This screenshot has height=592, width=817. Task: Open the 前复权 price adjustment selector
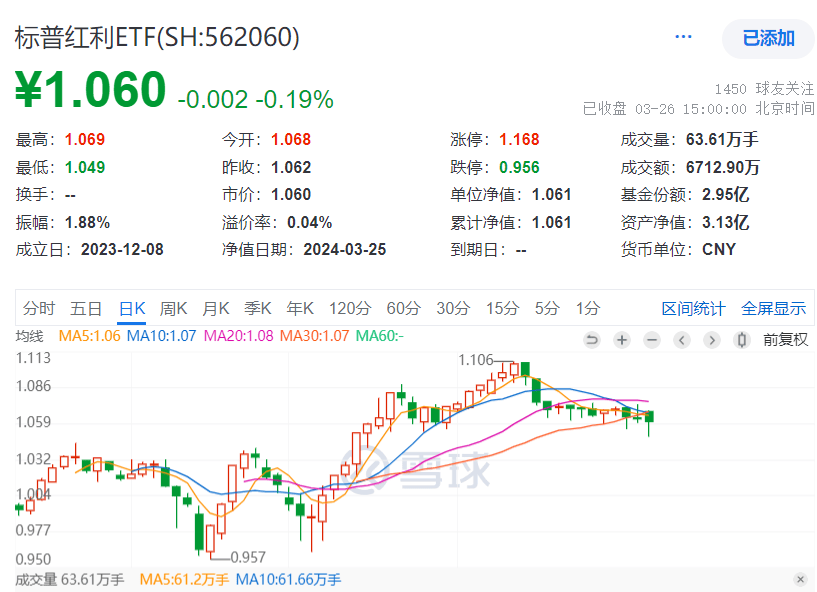pyautogui.click(x=783, y=340)
